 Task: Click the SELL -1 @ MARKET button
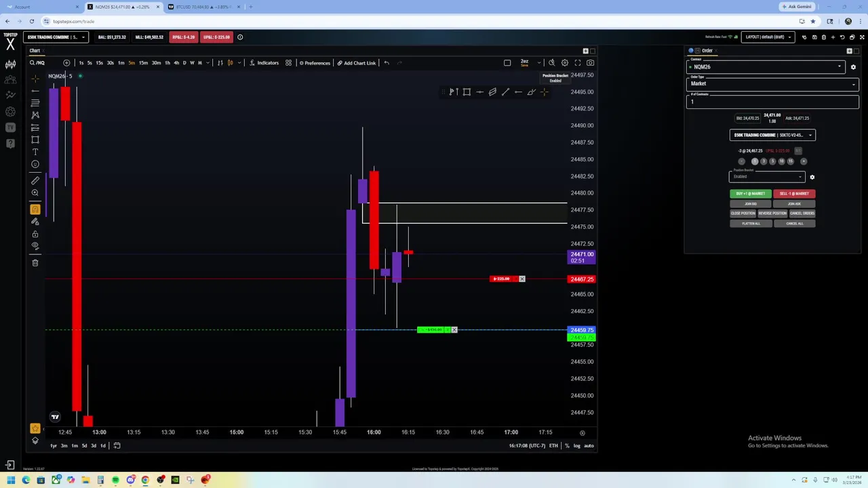[x=794, y=194]
